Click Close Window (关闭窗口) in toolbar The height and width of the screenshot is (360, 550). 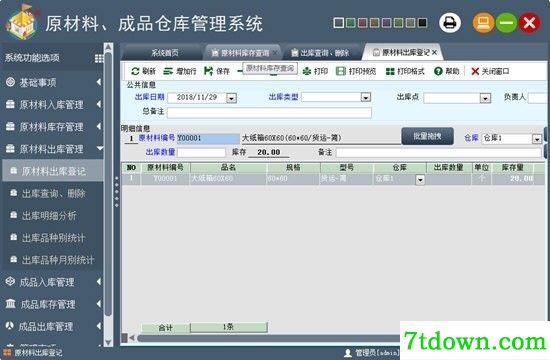490,71
